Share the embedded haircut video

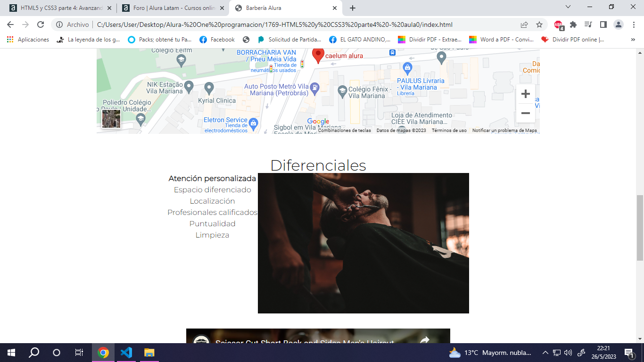coord(425,340)
